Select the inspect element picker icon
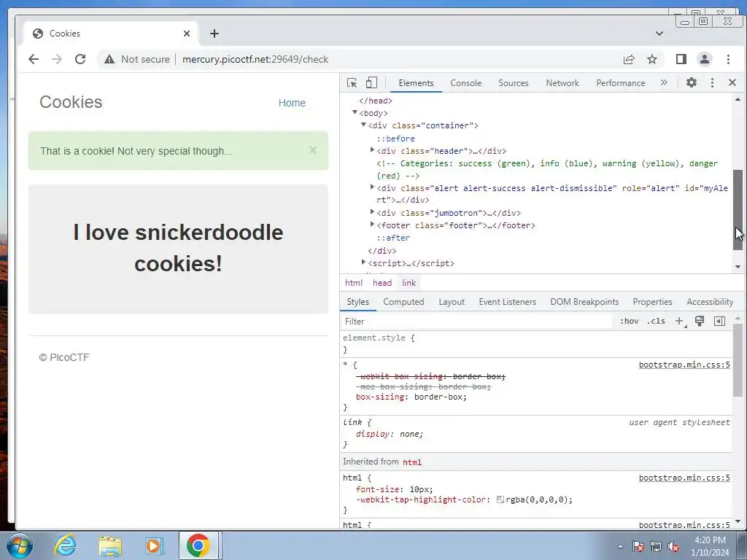747x560 pixels. [x=352, y=83]
